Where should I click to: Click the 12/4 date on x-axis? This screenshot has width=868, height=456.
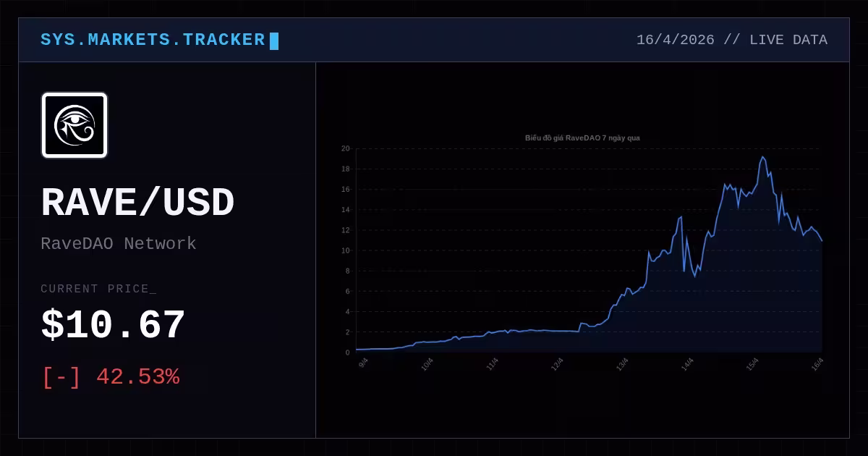pos(557,364)
